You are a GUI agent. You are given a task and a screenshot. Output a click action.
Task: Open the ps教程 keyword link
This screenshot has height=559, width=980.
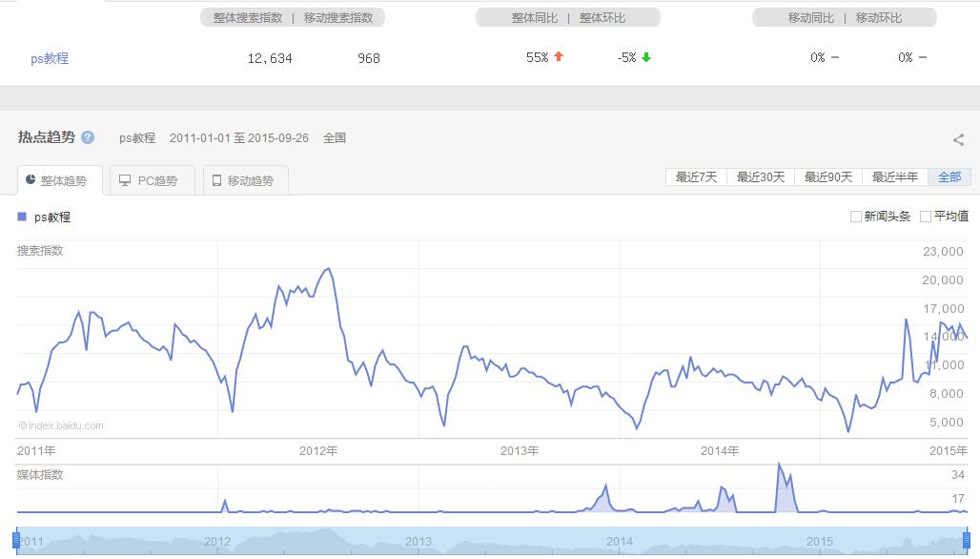pos(50,58)
